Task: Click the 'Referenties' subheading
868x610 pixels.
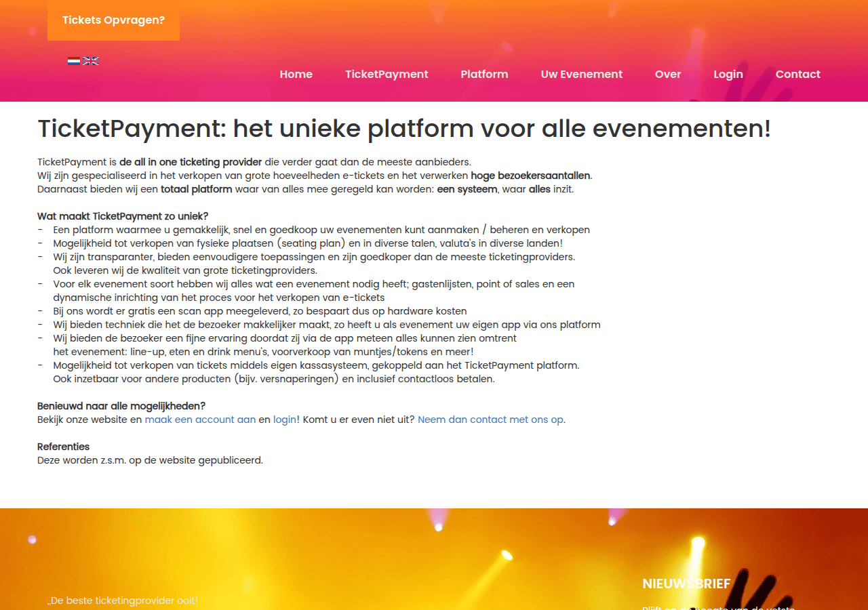Action: pyautogui.click(x=63, y=447)
